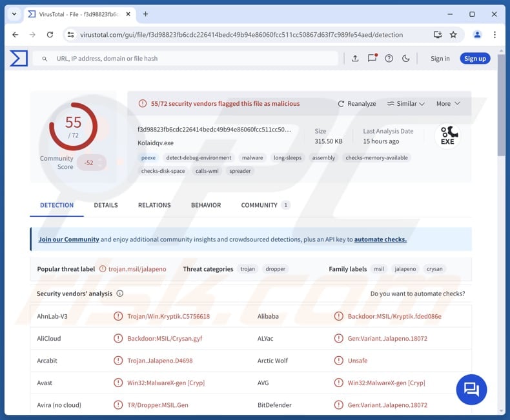This screenshot has height=420, width=510.
Task: Open the browser tab list dropdown
Action: tap(14, 14)
